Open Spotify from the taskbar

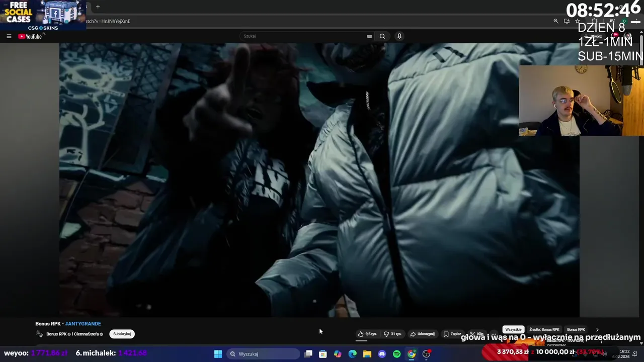pyautogui.click(x=396, y=354)
